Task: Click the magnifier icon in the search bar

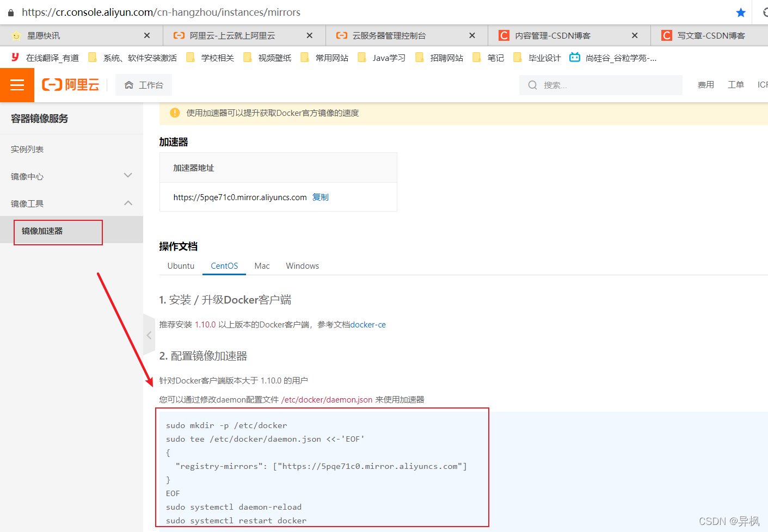Action: (x=532, y=85)
